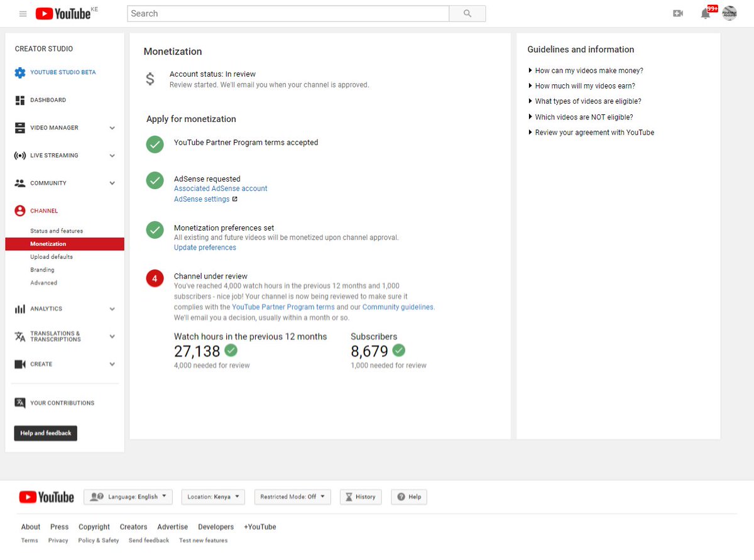The height and width of the screenshot is (560, 754).
Task: Click the Live Streaming broadcast icon
Action: point(20,155)
